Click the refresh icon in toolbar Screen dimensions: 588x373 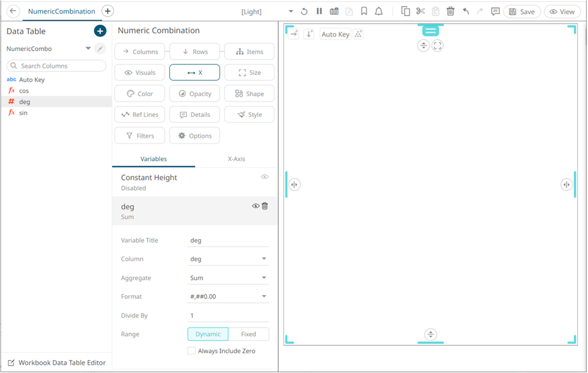pos(304,12)
